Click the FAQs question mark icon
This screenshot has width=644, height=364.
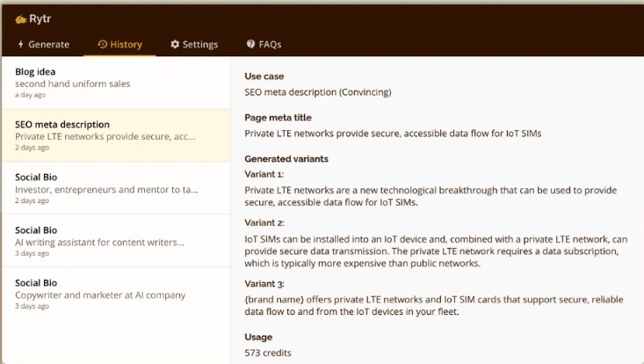coord(250,44)
